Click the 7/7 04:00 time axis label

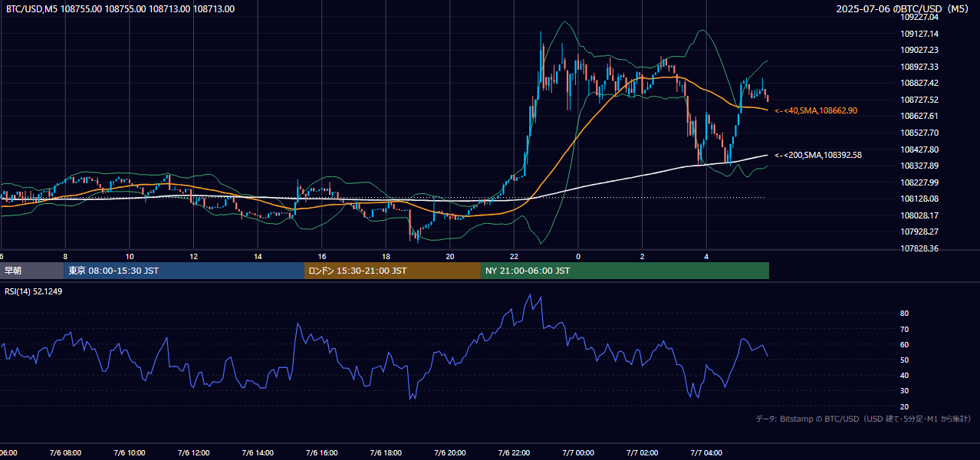tap(706, 453)
